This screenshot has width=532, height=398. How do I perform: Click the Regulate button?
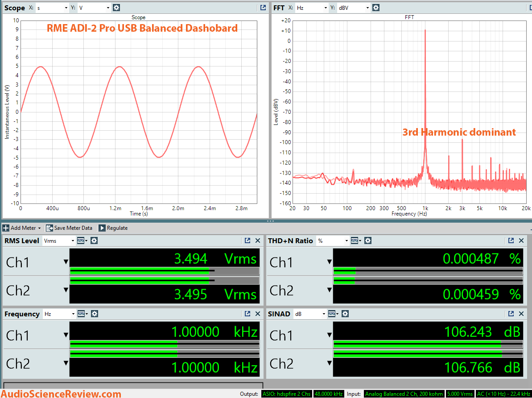(113, 228)
